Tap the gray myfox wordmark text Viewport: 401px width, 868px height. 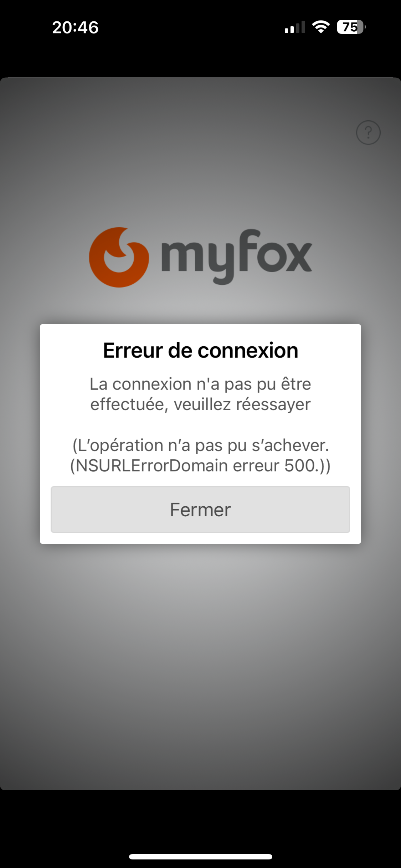click(x=237, y=257)
